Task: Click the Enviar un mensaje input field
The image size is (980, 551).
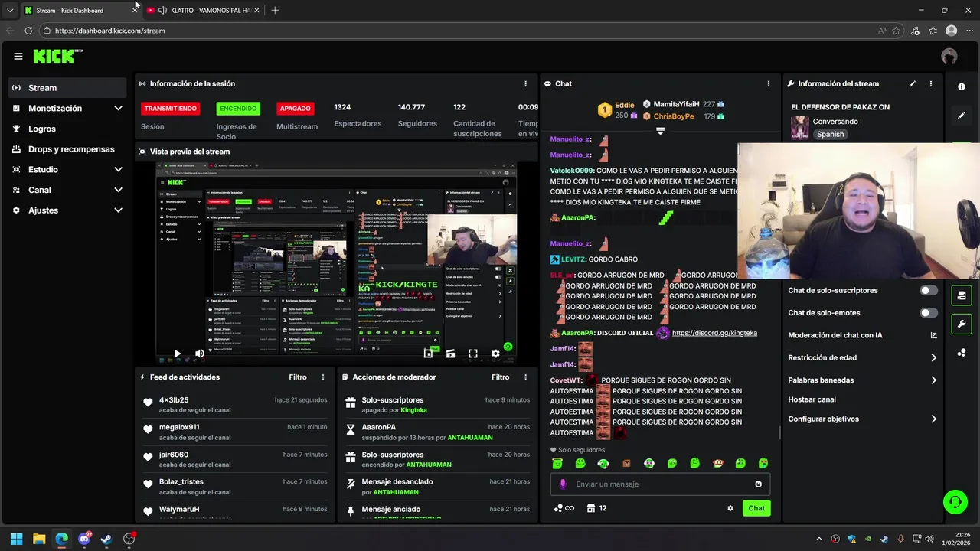Action: [x=660, y=484]
